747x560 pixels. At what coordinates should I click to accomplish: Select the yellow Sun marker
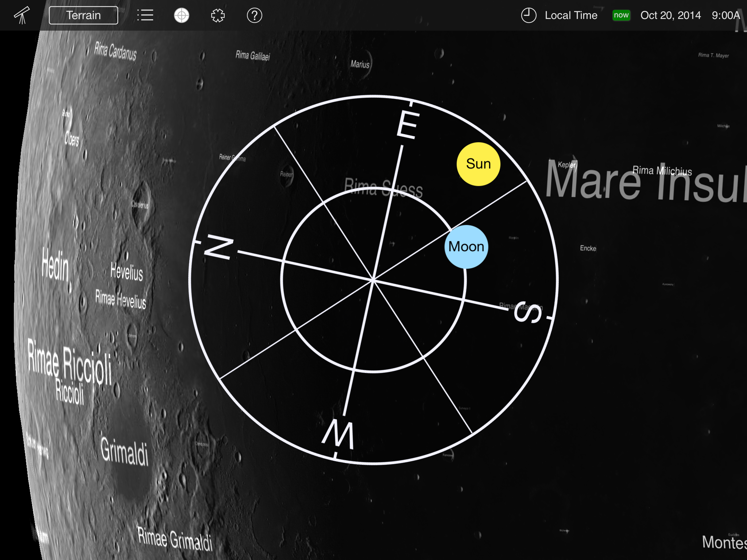[x=478, y=164]
